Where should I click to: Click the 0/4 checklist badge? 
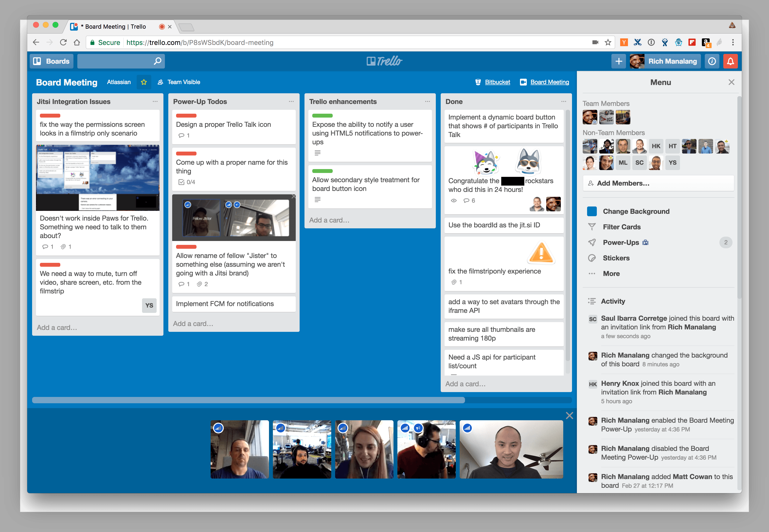click(x=187, y=182)
